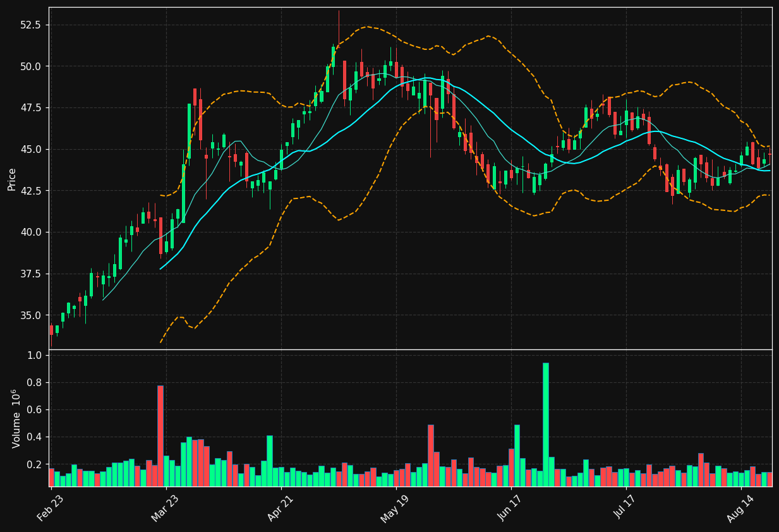Image resolution: width=779 pixels, height=532 pixels.
Task: Select the 35.0 price tick label
Action: pyautogui.click(x=31, y=315)
